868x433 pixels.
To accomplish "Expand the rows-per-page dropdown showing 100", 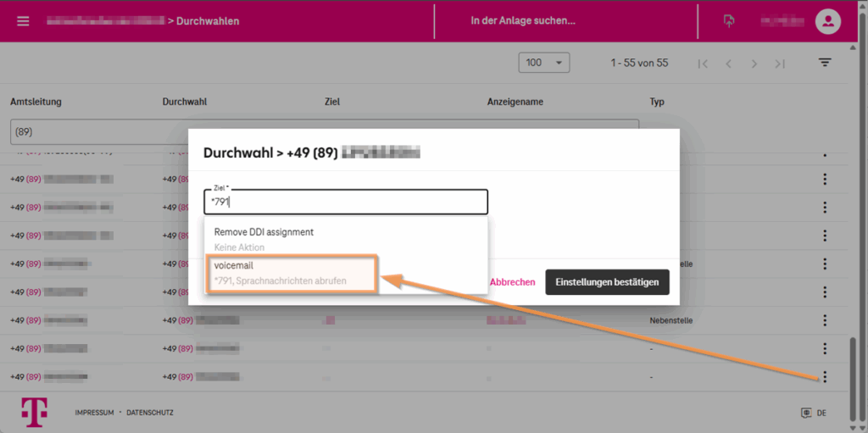I will tap(543, 63).
